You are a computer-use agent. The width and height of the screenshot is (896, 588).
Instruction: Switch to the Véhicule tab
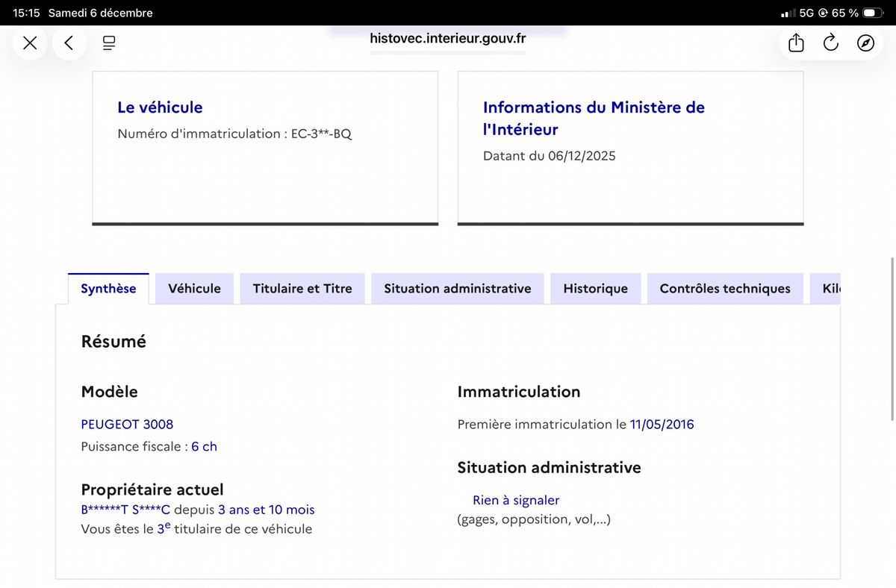tap(194, 289)
